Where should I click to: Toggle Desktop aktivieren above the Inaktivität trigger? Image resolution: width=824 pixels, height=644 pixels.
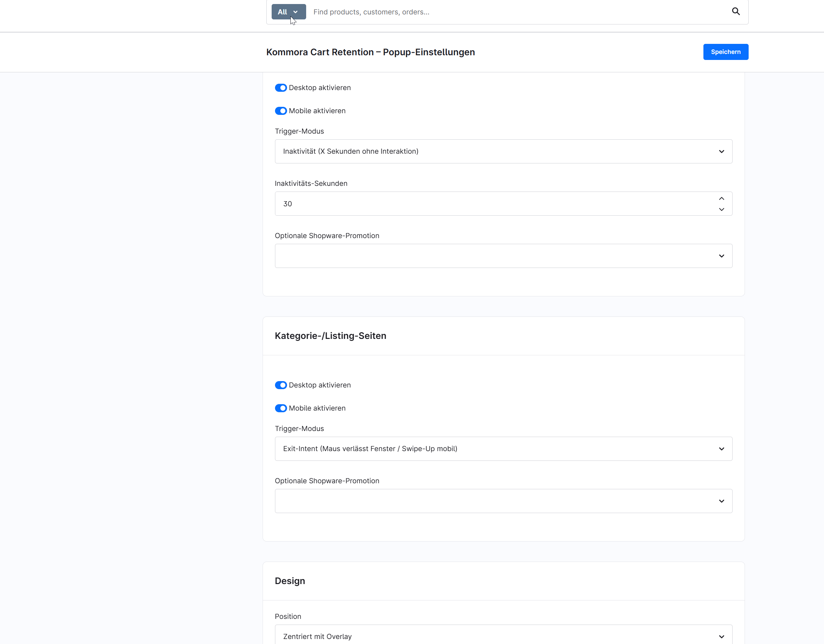point(281,87)
